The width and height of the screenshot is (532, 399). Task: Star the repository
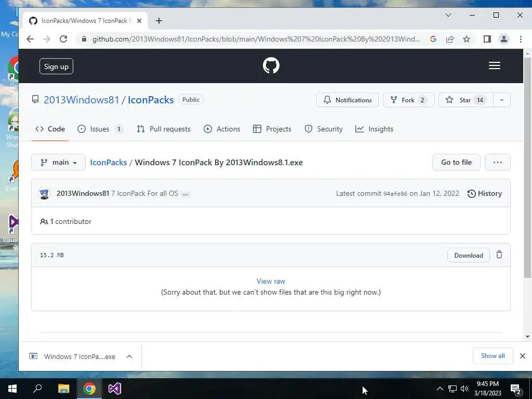[465, 100]
